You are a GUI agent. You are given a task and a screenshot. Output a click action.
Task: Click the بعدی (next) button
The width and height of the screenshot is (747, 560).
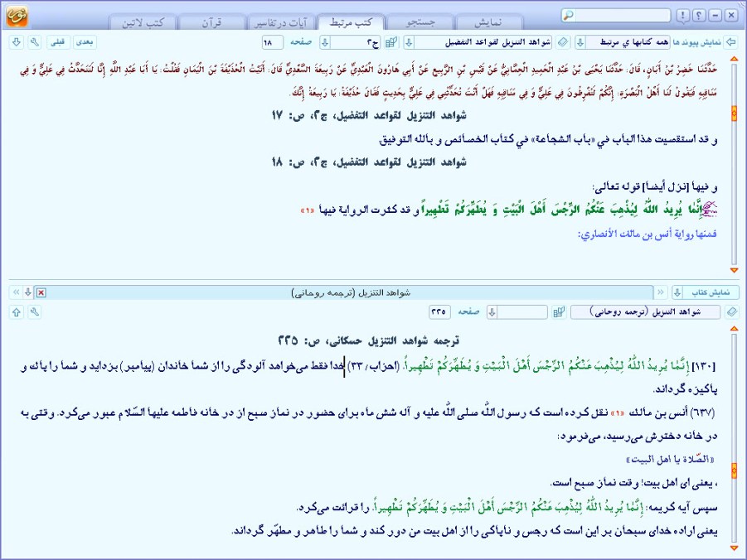pos(85,42)
